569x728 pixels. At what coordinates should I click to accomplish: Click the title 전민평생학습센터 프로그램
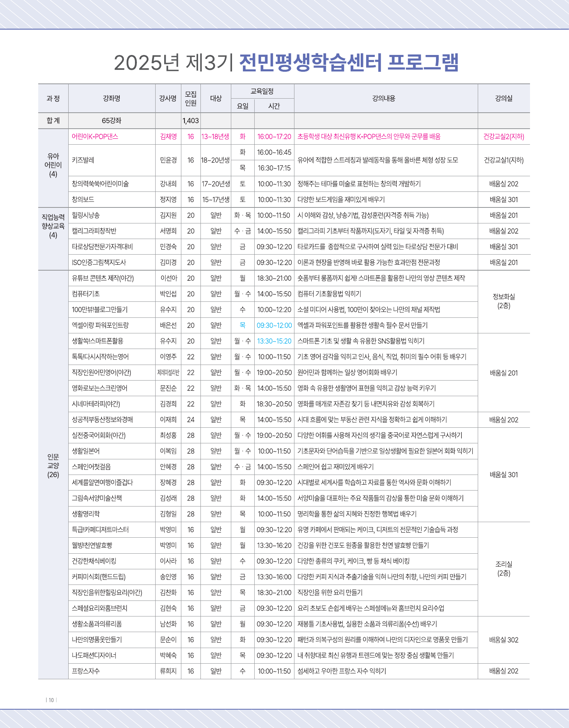click(349, 62)
